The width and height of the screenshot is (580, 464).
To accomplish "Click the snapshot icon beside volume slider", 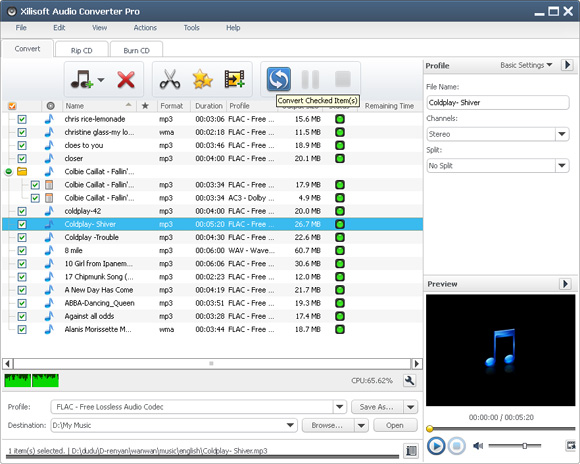I will (570, 446).
